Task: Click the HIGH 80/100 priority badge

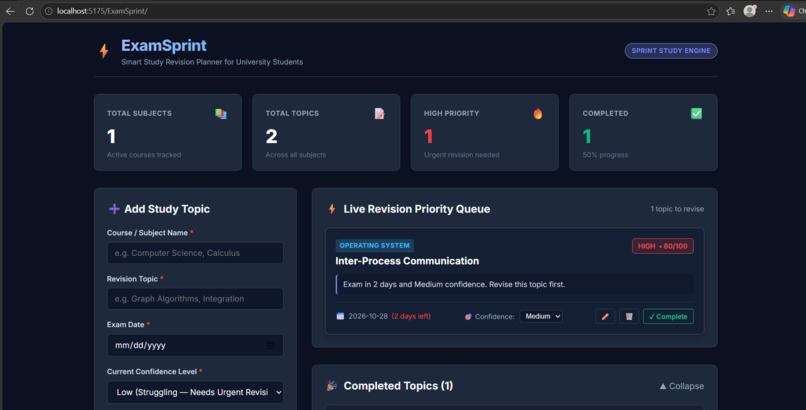Action: (x=663, y=246)
